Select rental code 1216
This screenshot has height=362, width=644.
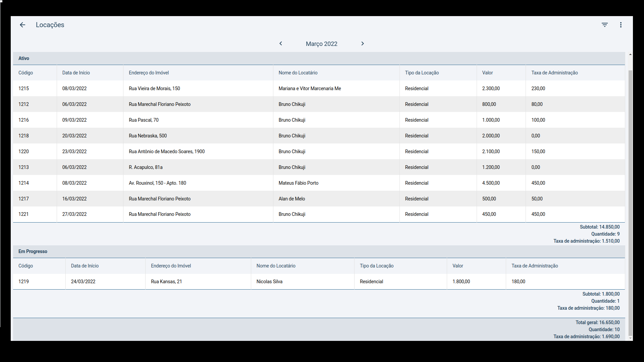coord(23,120)
